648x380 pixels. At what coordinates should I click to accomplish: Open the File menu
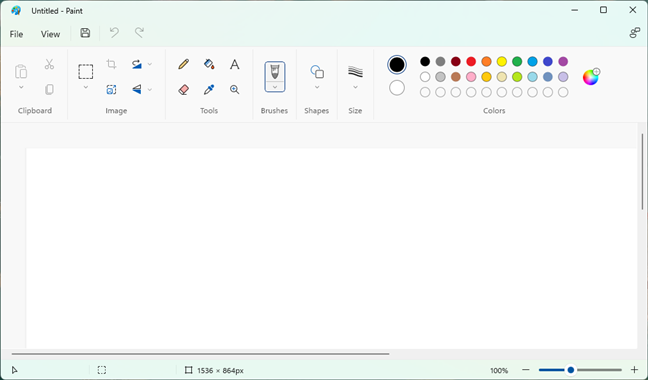coord(17,34)
